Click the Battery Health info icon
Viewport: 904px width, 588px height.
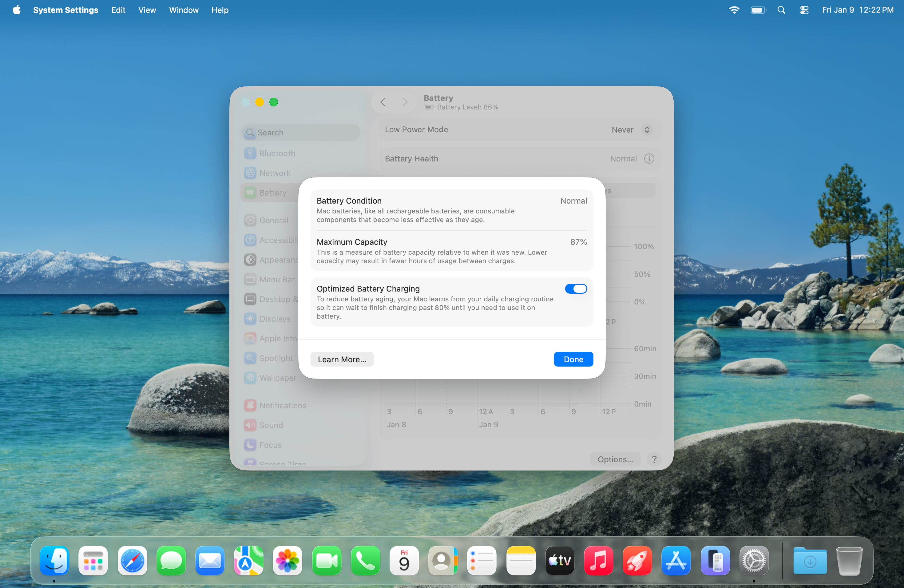(649, 158)
